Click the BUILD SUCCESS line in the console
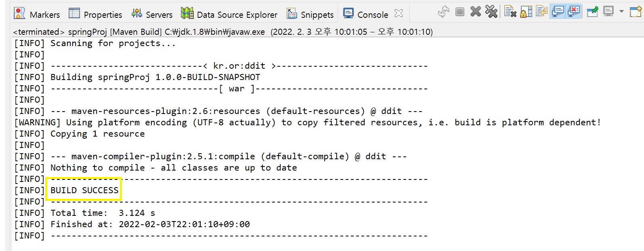Image resolution: width=644 pixels, height=251 pixels. tap(84, 190)
